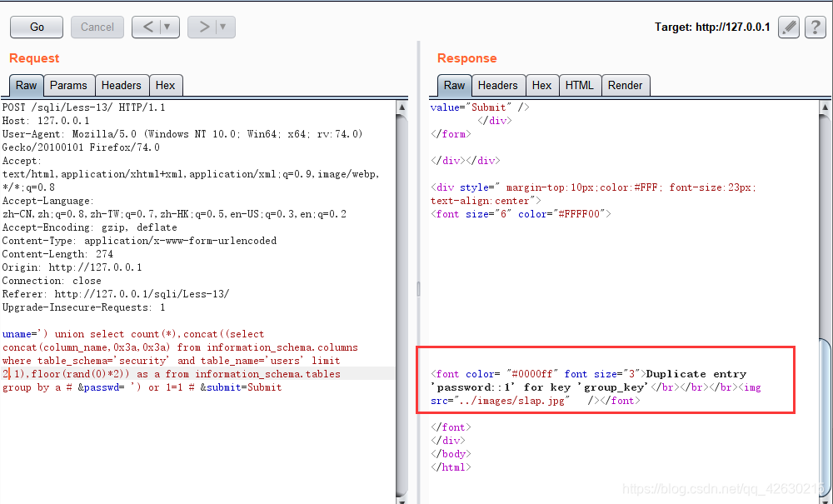Open help with the question mark icon
This screenshot has height=504, width=833.
pos(816,27)
